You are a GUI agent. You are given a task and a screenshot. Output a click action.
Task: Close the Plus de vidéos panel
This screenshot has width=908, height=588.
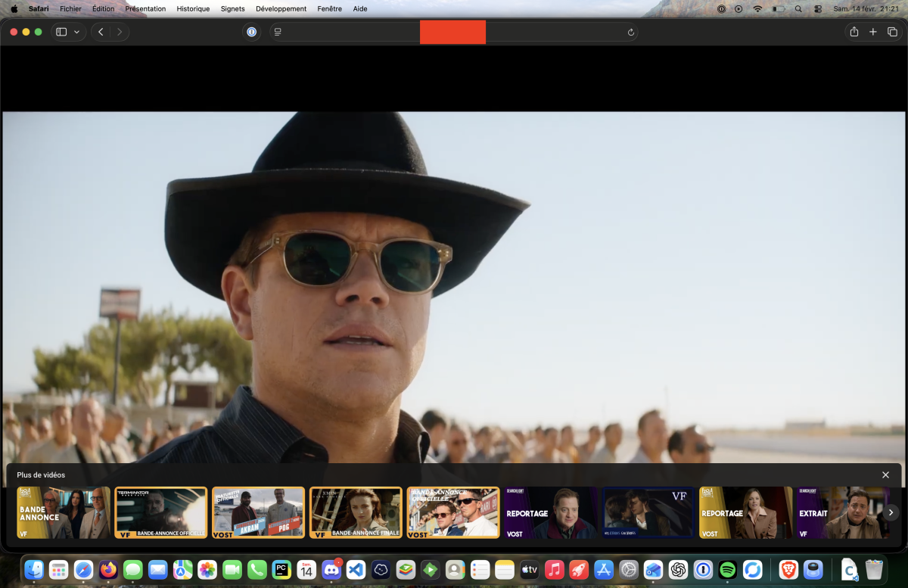pyautogui.click(x=885, y=474)
